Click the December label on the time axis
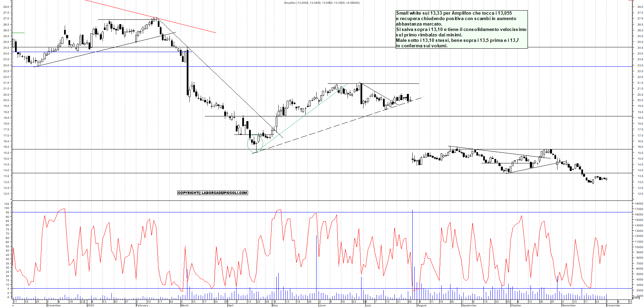Image resolution: width=644 pixels, height=307 pixels. (x=55, y=306)
